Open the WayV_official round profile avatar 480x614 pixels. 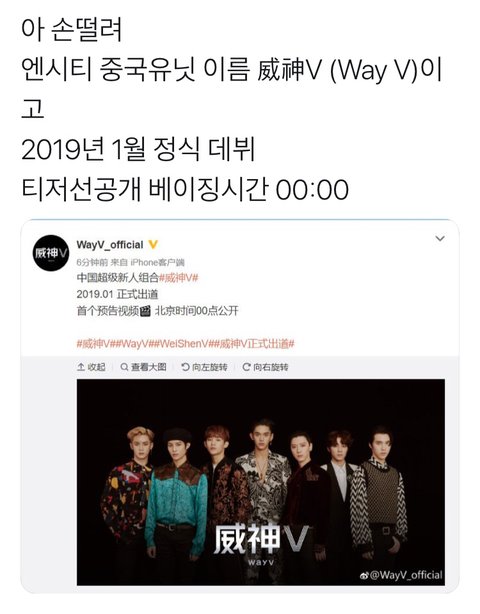51,253
